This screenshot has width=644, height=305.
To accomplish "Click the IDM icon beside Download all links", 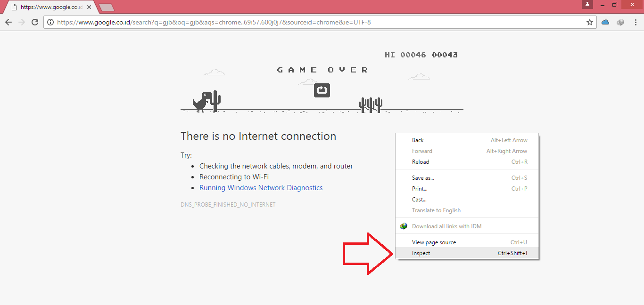I will pos(404,226).
